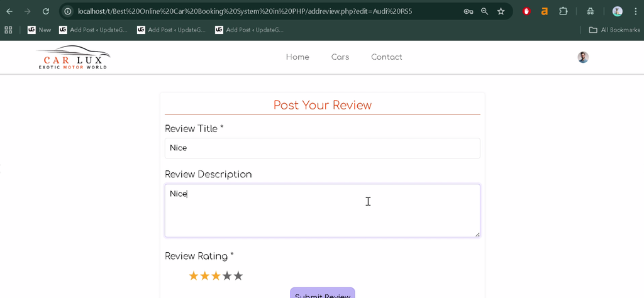Select the second rating star
Screen dimensions: 644x298
click(x=204, y=276)
